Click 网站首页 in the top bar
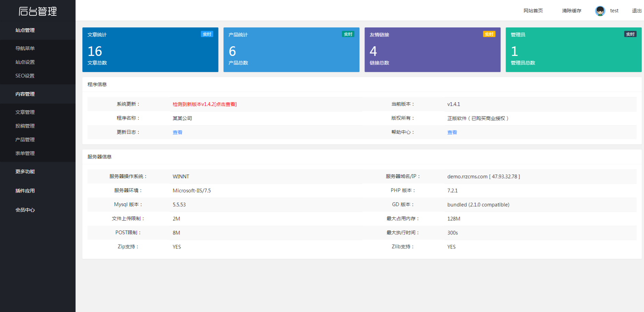Image resolution: width=644 pixels, height=312 pixels. 533,11
